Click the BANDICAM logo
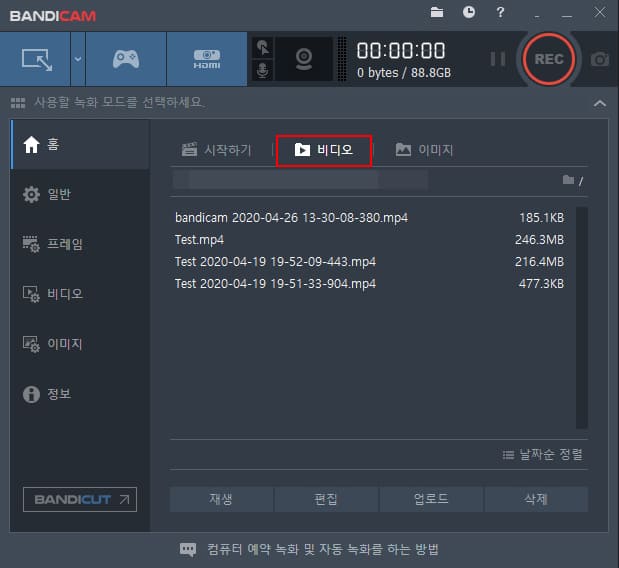This screenshot has width=619, height=568. pyautogui.click(x=53, y=16)
